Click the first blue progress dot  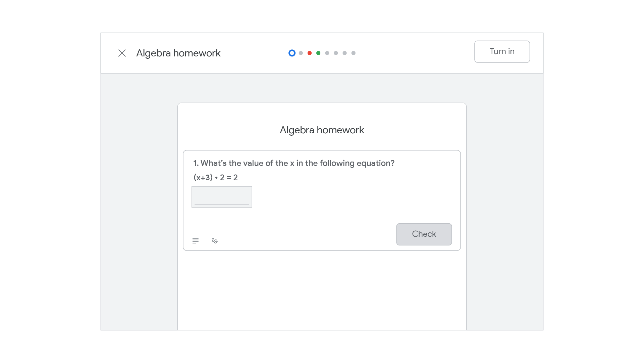click(x=291, y=53)
